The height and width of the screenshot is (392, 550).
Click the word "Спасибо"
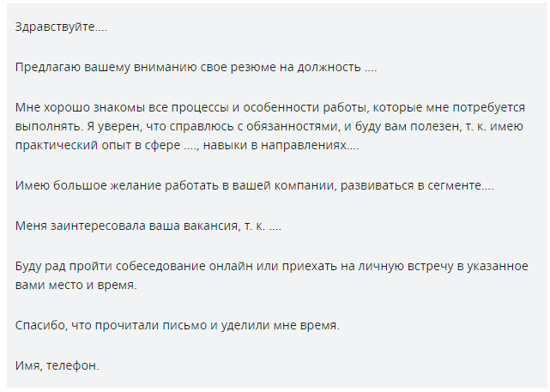click(39, 327)
